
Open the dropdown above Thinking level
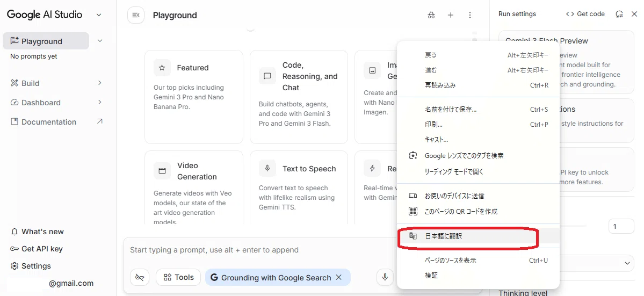point(598,263)
